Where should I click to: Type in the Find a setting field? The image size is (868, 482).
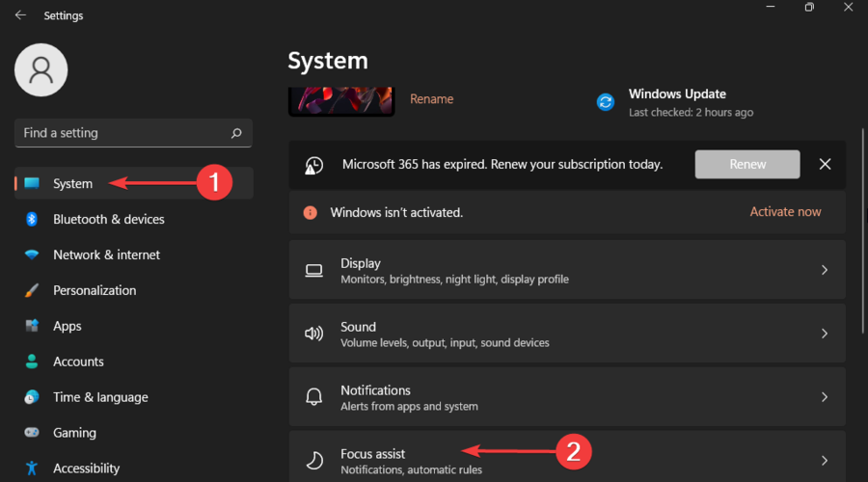tap(121, 133)
